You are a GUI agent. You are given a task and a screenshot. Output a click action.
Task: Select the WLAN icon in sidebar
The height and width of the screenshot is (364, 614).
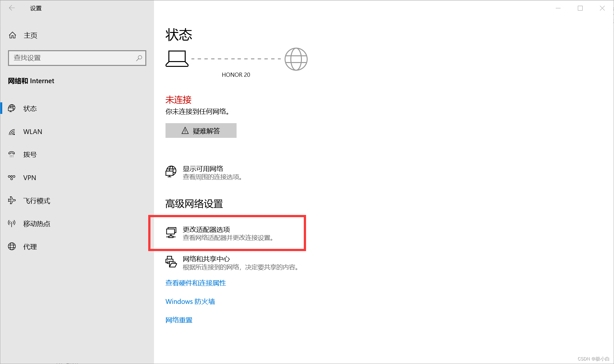pyautogui.click(x=12, y=131)
